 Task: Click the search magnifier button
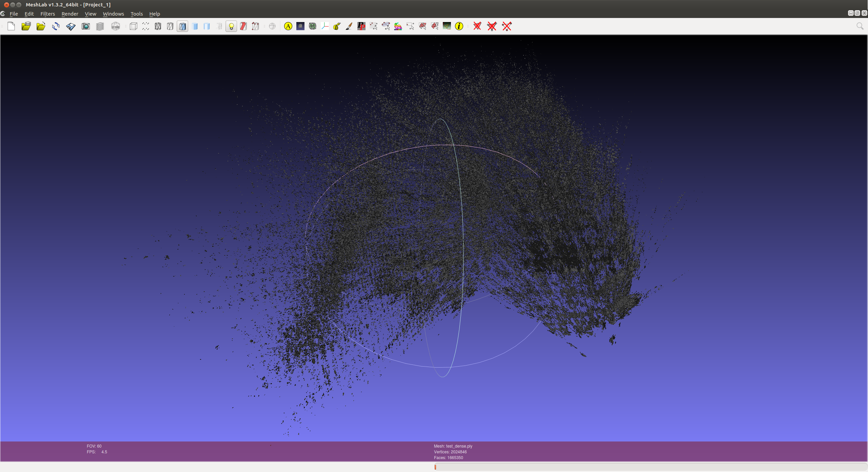[861, 26]
